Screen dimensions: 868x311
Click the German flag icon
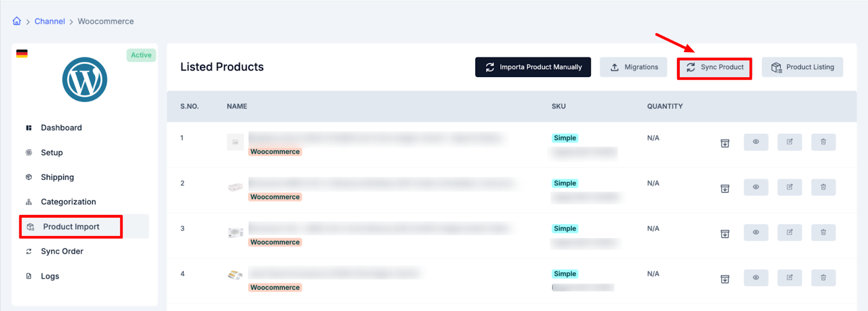click(22, 53)
